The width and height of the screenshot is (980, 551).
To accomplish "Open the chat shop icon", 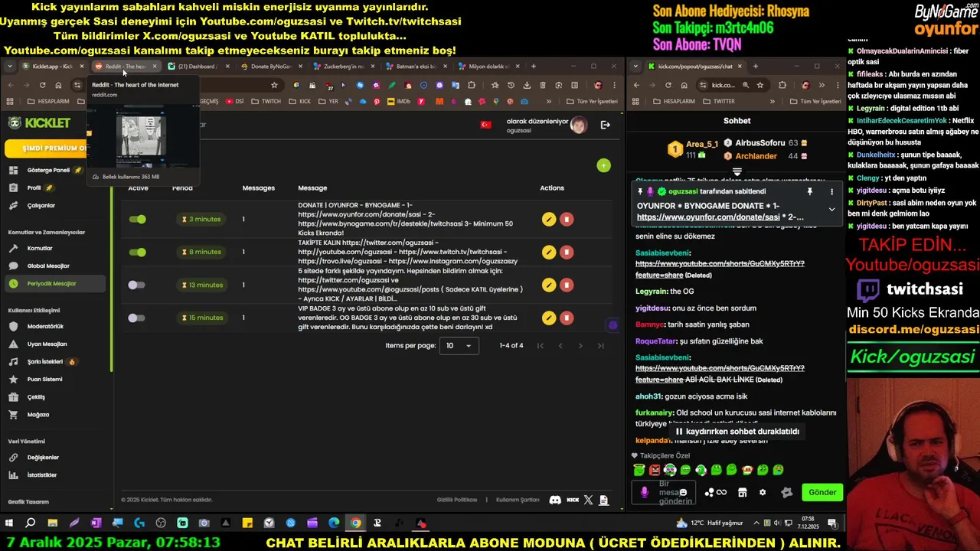I will pos(742,492).
